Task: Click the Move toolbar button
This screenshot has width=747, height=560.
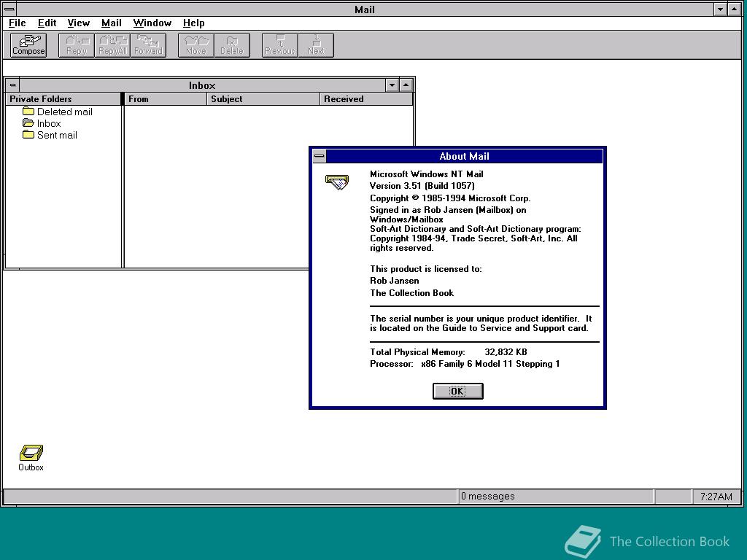Action: (x=196, y=45)
